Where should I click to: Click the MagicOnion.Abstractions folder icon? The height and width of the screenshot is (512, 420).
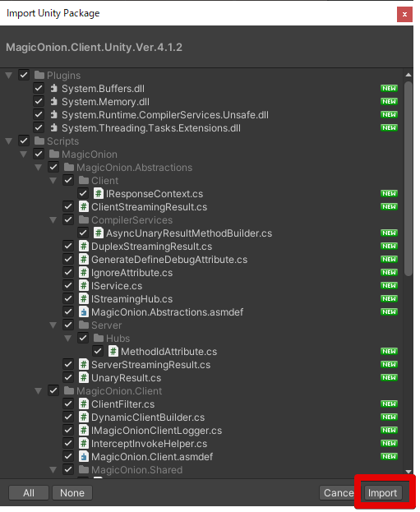69,168
